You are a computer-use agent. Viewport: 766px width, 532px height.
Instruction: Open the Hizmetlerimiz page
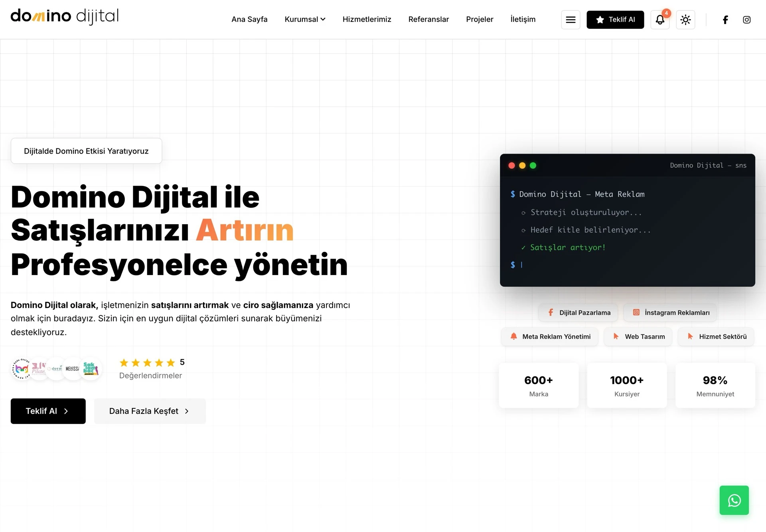(x=367, y=19)
